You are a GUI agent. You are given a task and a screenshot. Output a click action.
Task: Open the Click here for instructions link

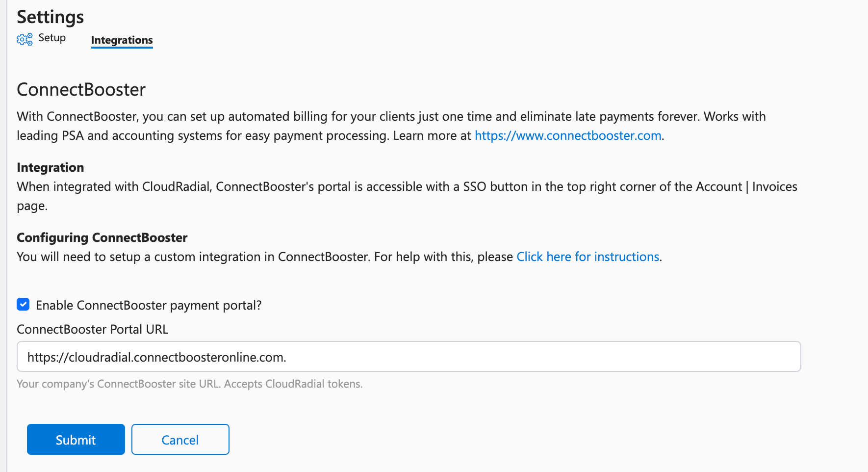tap(588, 257)
